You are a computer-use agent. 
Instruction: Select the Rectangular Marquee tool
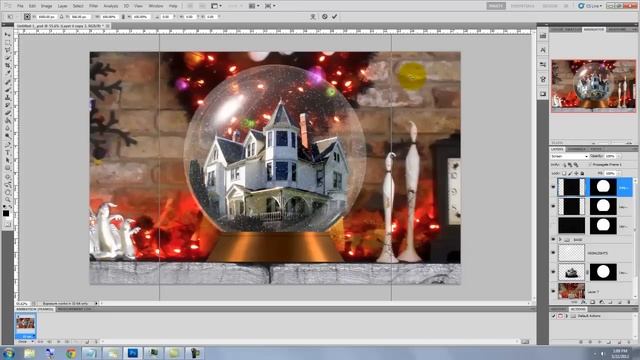pos(8,42)
